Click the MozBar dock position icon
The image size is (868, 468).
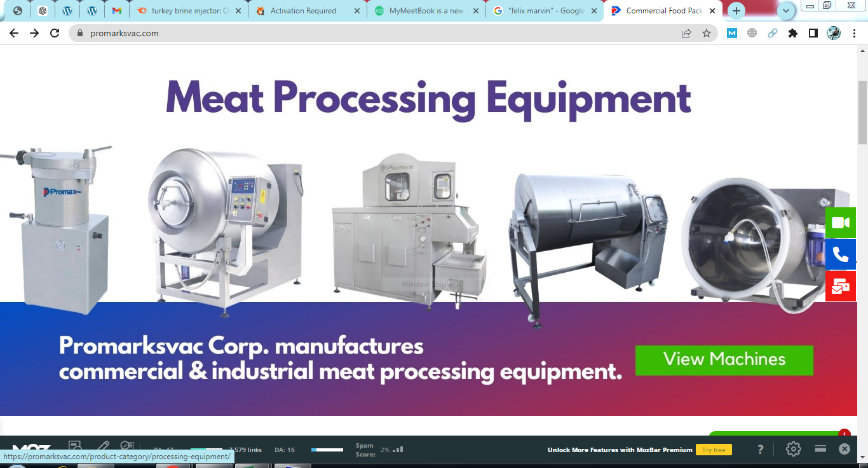[x=820, y=449]
